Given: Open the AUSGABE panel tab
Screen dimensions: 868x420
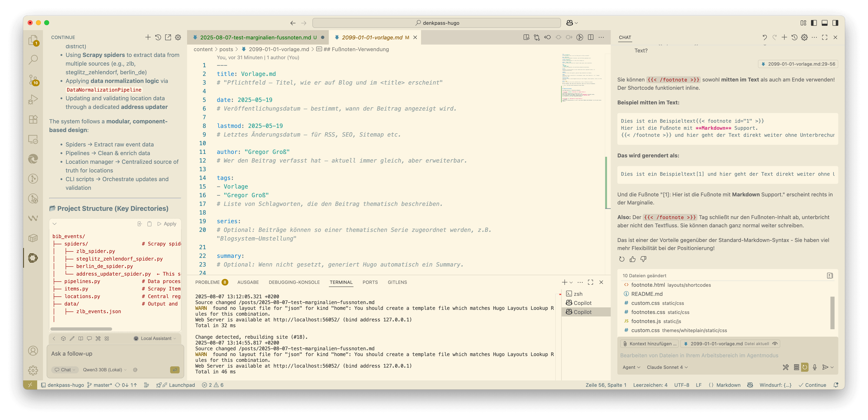Looking at the screenshot, I should point(248,282).
